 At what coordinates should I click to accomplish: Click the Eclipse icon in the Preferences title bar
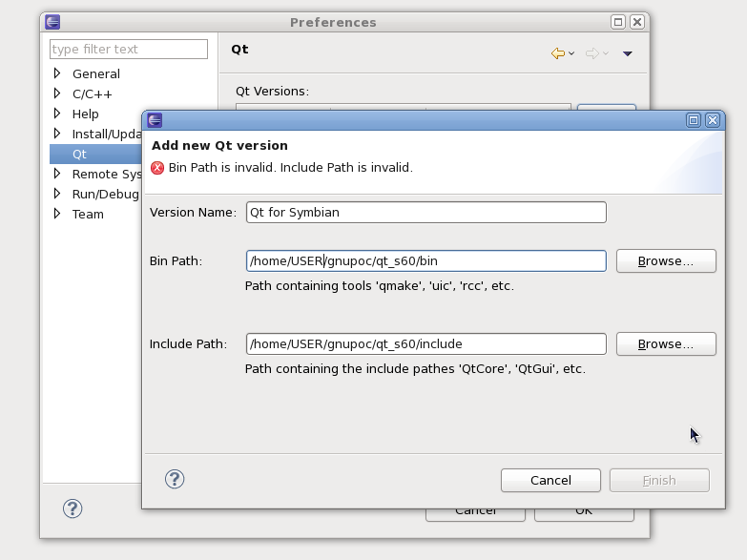52,22
